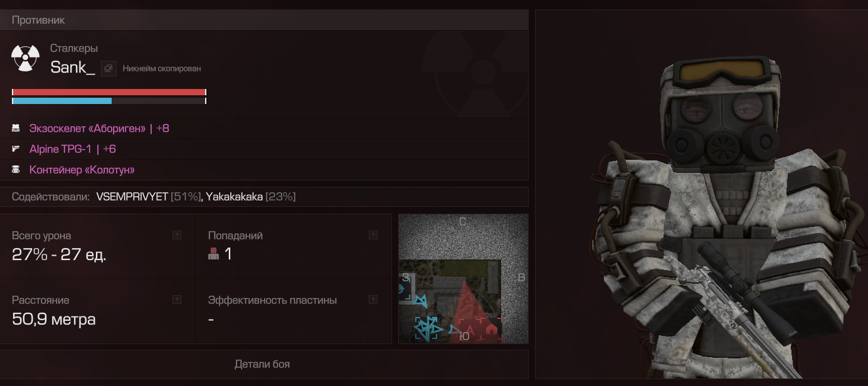Viewport: 868px width, 386px height.
Task: Click the gun icon next to Alpine TPG-1
Action: pyautogui.click(x=16, y=149)
